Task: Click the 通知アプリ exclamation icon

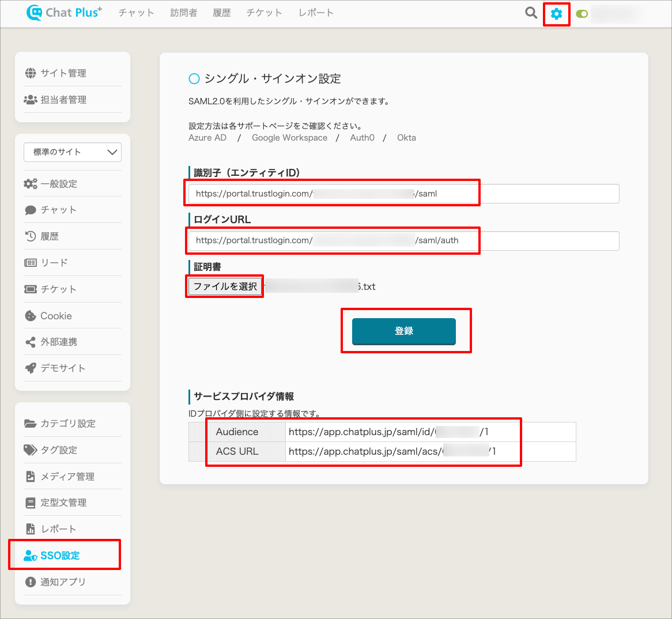Action: [x=31, y=582]
